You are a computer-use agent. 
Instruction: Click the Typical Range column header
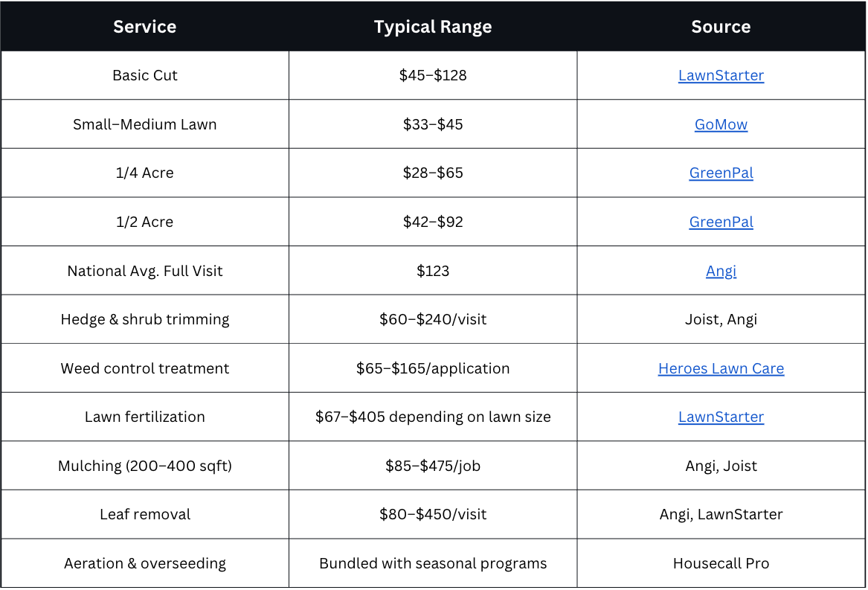pyautogui.click(x=433, y=26)
